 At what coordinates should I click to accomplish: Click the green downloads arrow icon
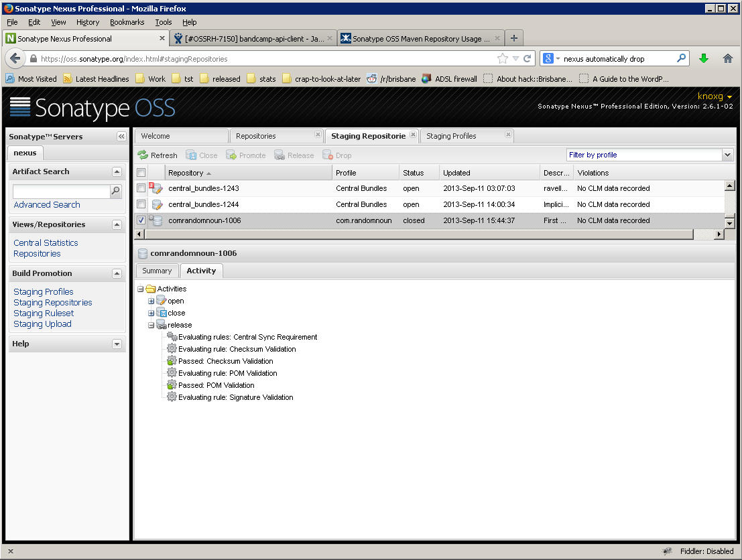pyautogui.click(x=704, y=59)
